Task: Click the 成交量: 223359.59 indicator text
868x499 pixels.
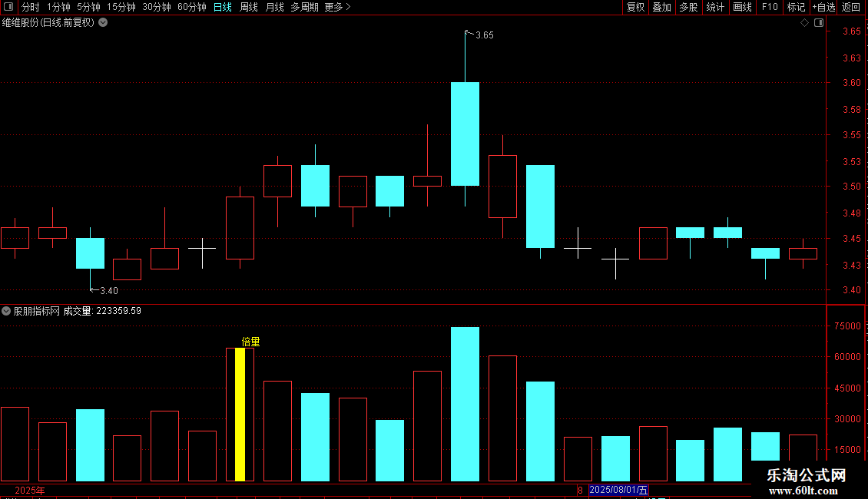Action: point(102,311)
